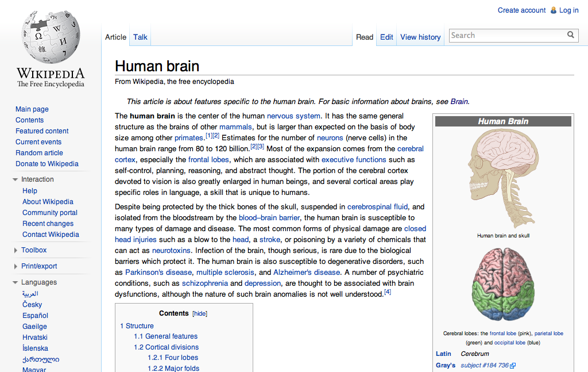Image resolution: width=588 pixels, height=372 pixels.
Task: Expand the Toolbox sidebar section
Action: pyautogui.click(x=16, y=250)
